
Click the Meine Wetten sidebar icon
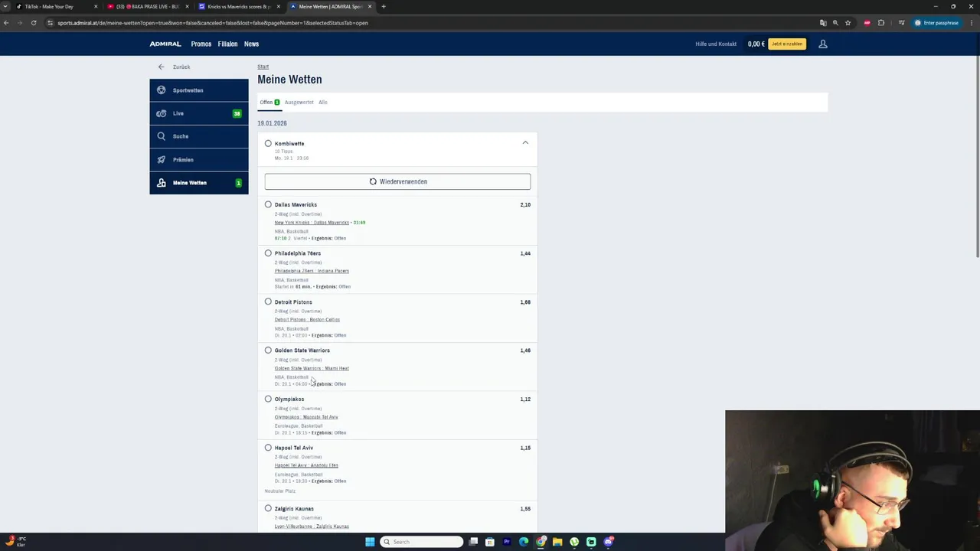tap(161, 183)
